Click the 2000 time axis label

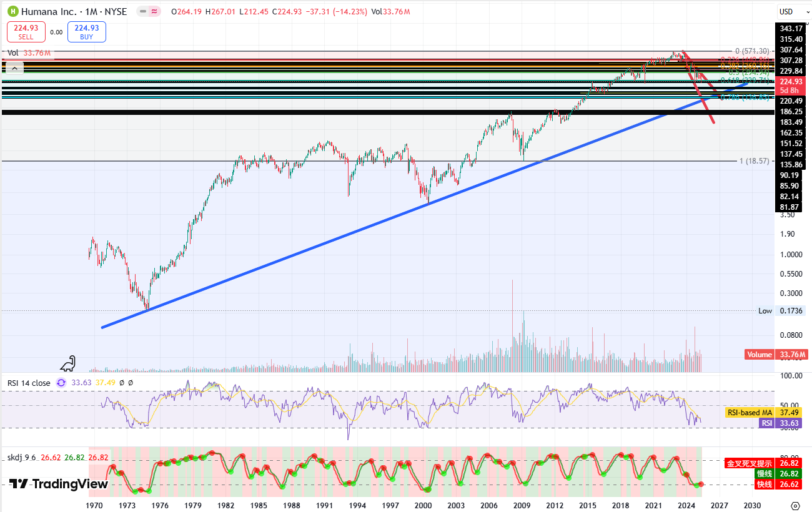pyautogui.click(x=423, y=505)
